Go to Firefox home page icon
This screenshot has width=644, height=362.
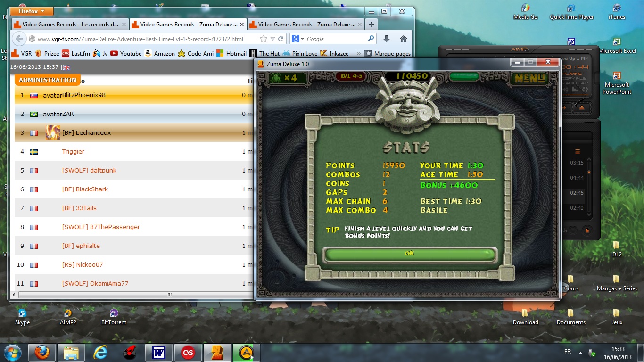pos(403,39)
